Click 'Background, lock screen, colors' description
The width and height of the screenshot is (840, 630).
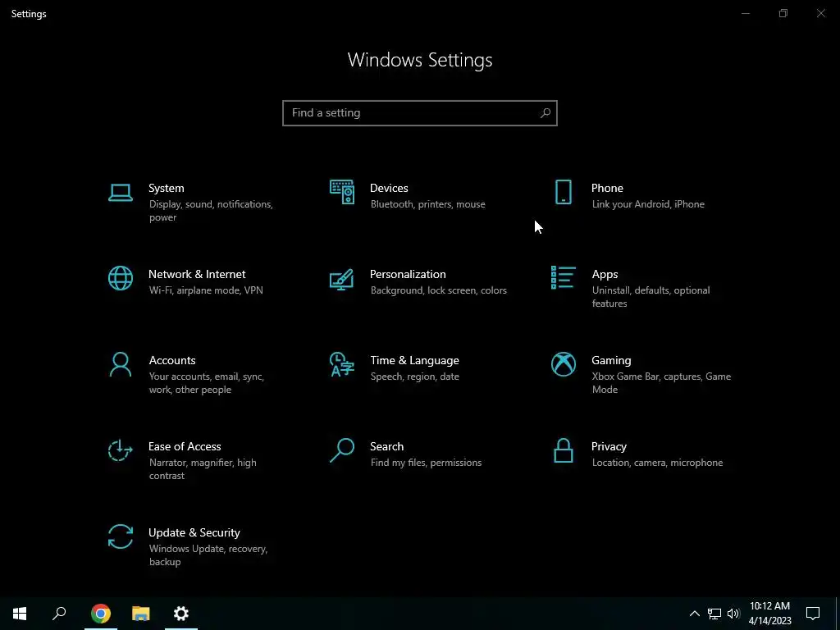[438, 290]
